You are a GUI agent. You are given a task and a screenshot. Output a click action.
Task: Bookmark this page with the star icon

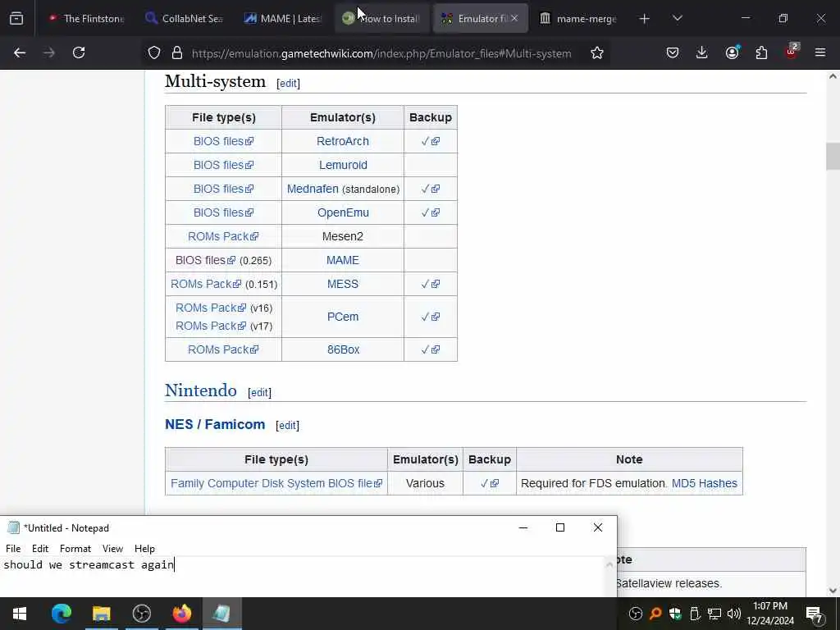click(x=597, y=53)
